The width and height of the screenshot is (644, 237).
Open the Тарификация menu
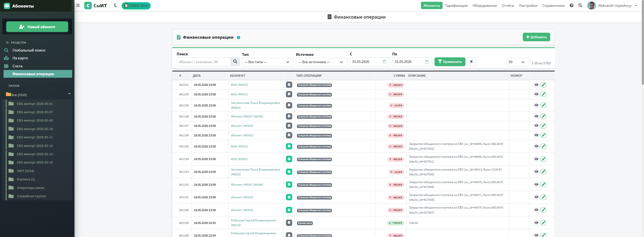tap(456, 6)
